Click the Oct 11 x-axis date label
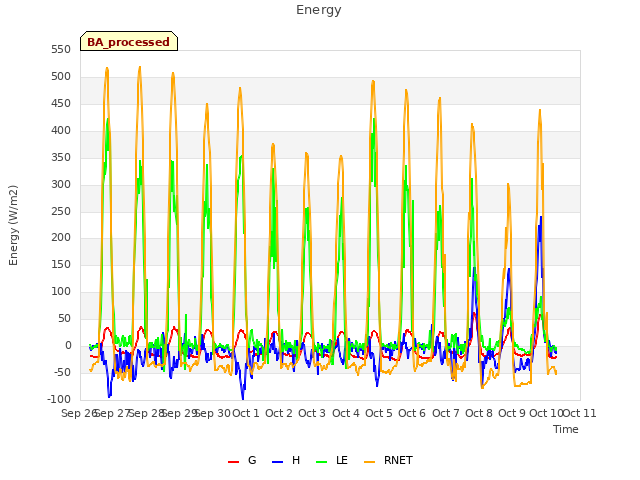 tap(580, 413)
